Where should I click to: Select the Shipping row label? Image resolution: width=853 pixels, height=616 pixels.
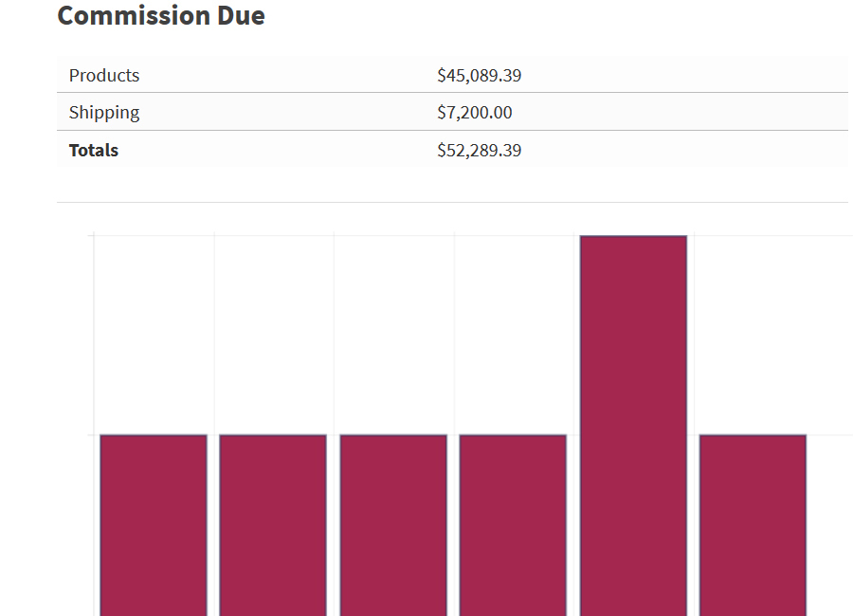(104, 112)
